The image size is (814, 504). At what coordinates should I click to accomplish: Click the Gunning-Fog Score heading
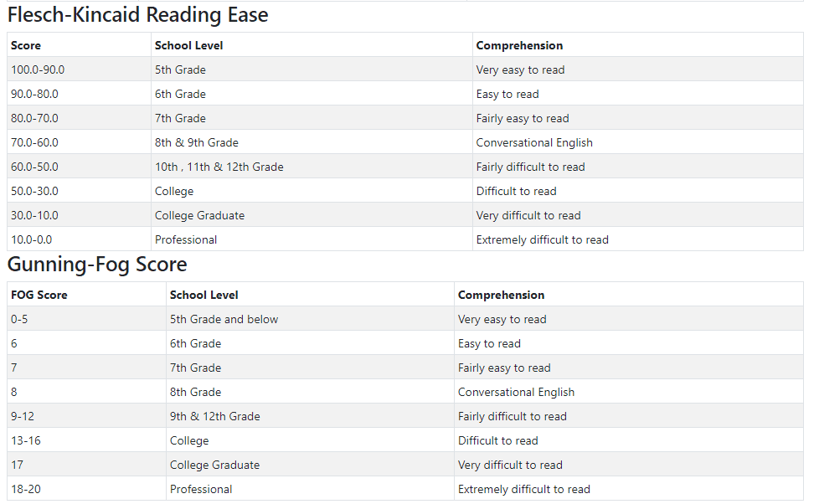[x=97, y=265]
